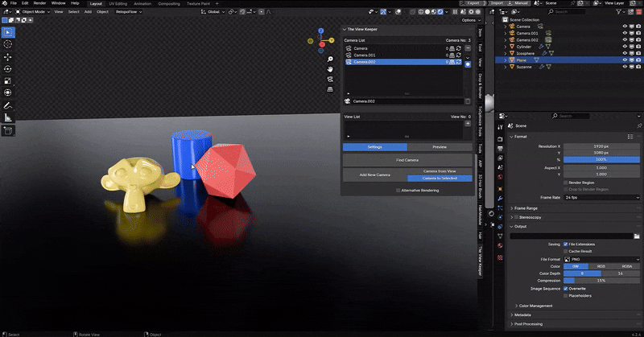Uncheck the Overwrite checkbox

click(x=566, y=289)
